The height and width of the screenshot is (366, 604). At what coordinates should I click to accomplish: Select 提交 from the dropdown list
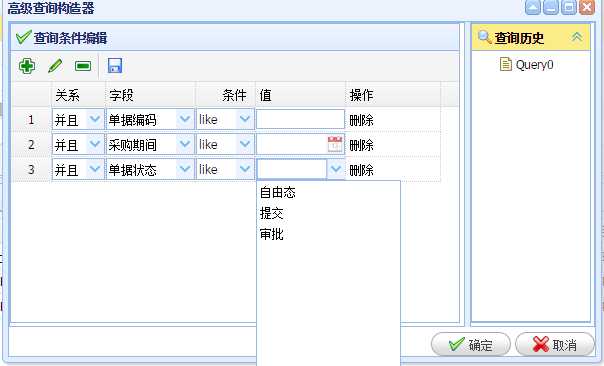(272, 213)
